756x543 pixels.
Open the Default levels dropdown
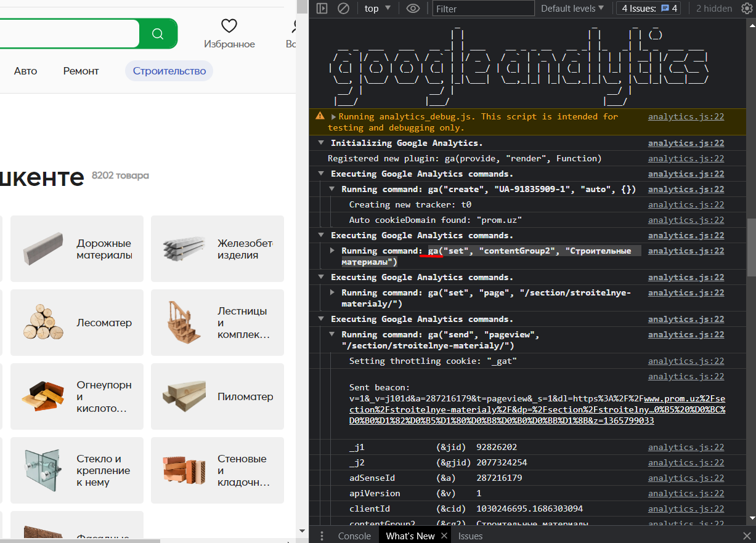572,8
